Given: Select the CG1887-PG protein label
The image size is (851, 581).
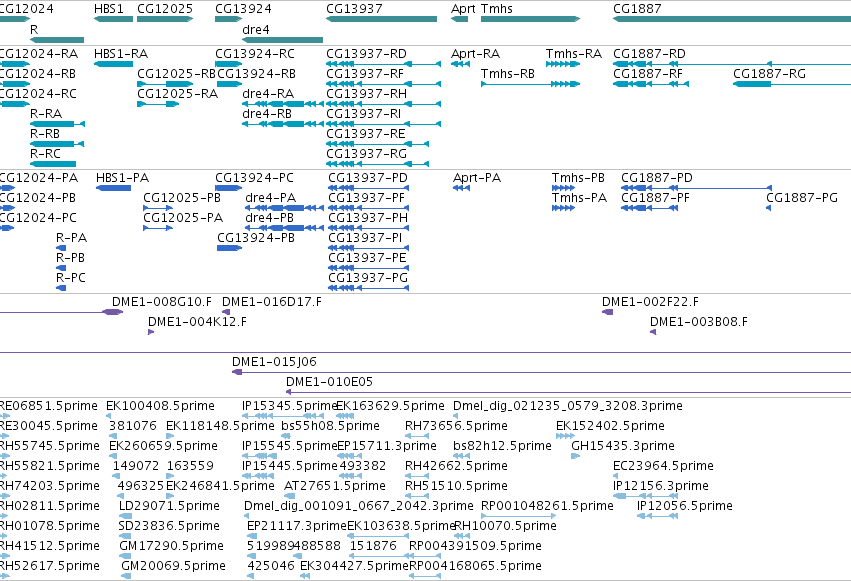Looking at the screenshot, I should (802, 198).
